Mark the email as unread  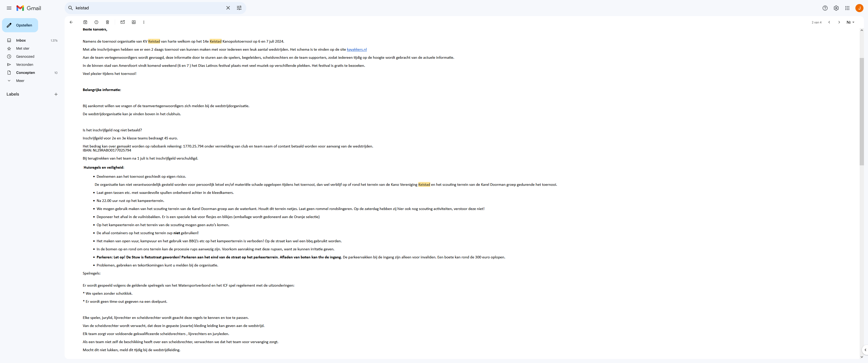point(123,22)
